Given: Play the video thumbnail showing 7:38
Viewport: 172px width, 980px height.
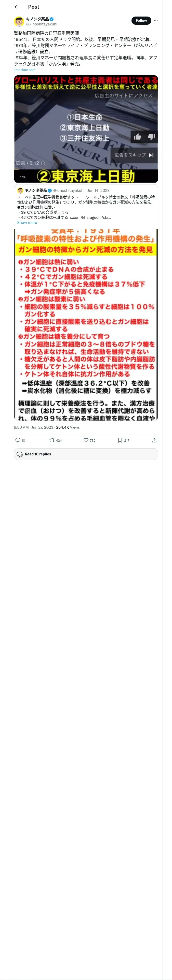Looking at the screenshot, I should (86, 129).
